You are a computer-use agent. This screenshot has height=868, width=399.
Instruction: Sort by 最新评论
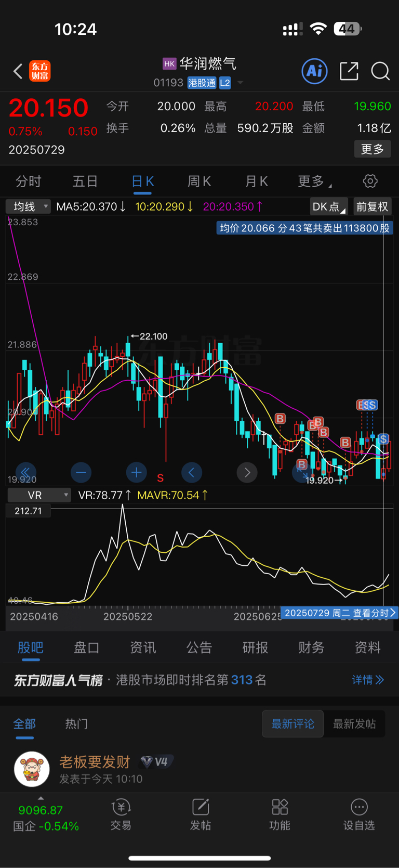click(x=292, y=724)
